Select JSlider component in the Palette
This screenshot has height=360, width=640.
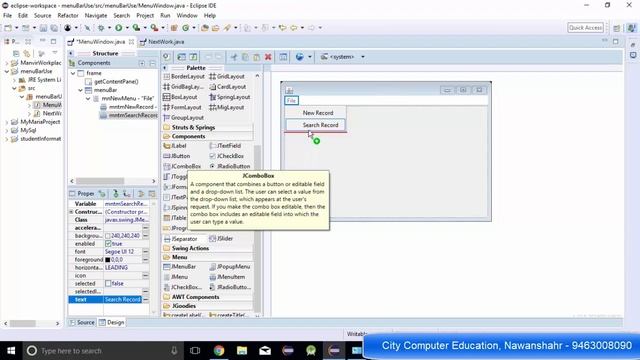[x=221, y=238]
